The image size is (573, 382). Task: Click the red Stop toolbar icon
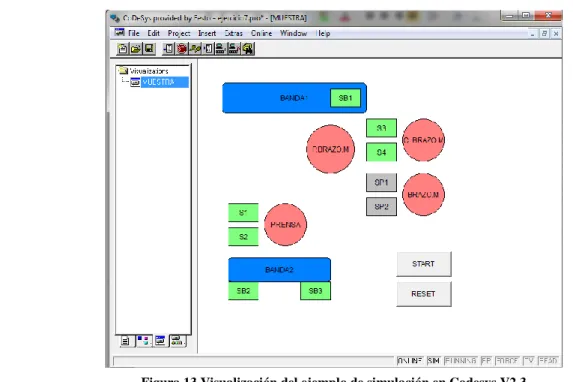click(182, 49)
